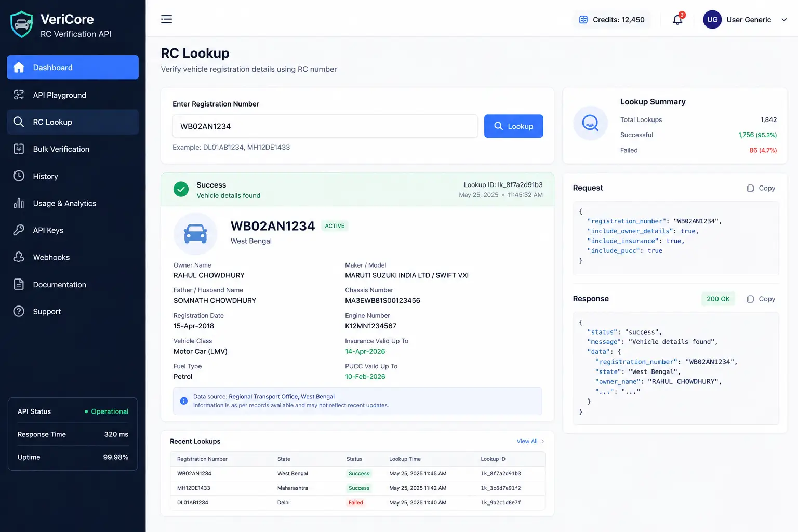Click the History clock icon

19,176
